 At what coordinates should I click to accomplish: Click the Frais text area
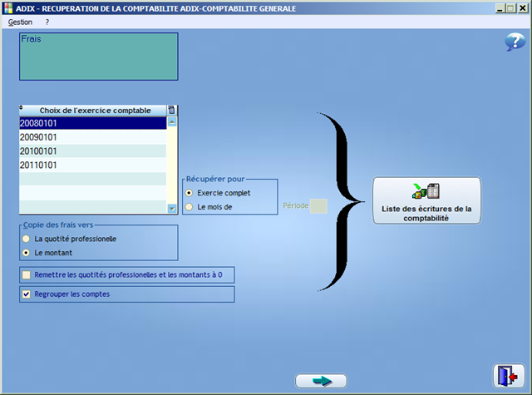tap(99, 57)
